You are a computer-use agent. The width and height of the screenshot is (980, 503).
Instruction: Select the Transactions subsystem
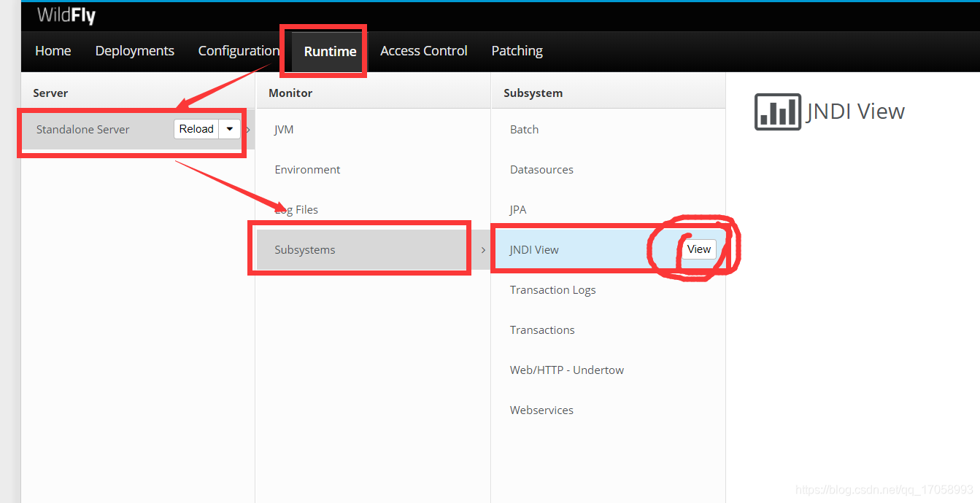[x=542, y=330]
